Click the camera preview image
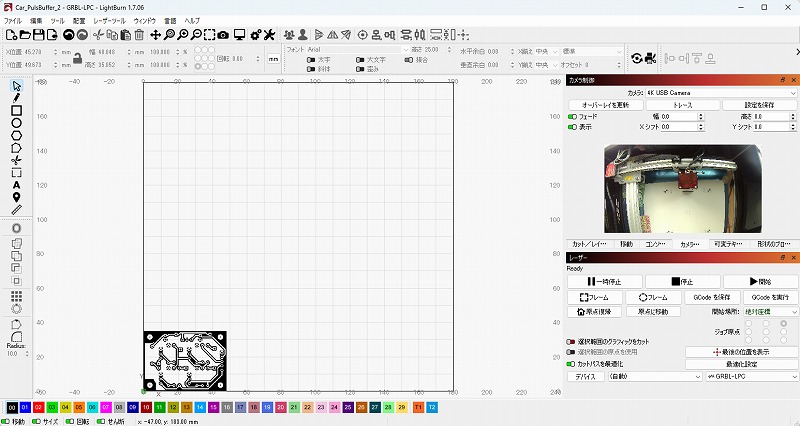This screenshot has width=800, height=426. coord(682,188)
